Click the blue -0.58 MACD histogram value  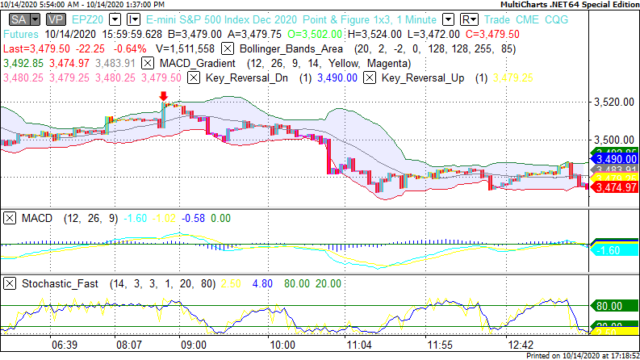(193, 218)
